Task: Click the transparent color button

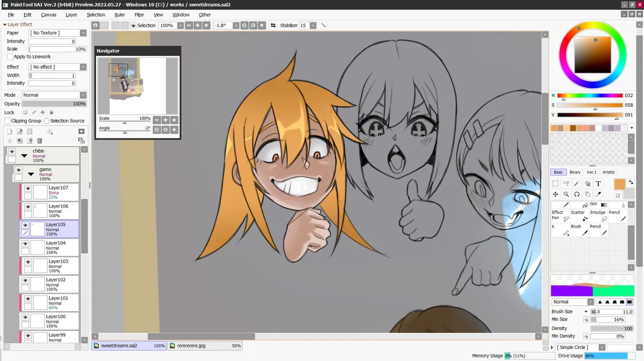Action: [x=618, y=195]
